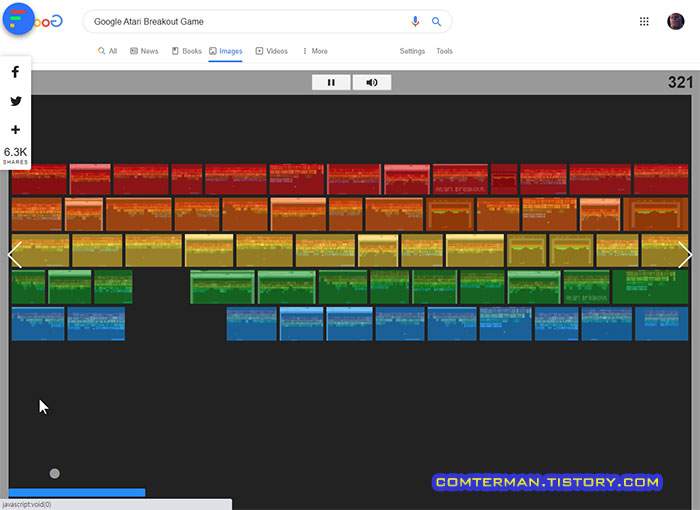Share on Twitter from the sidebar
Screen dimensions: 700x510
point(16,101)
